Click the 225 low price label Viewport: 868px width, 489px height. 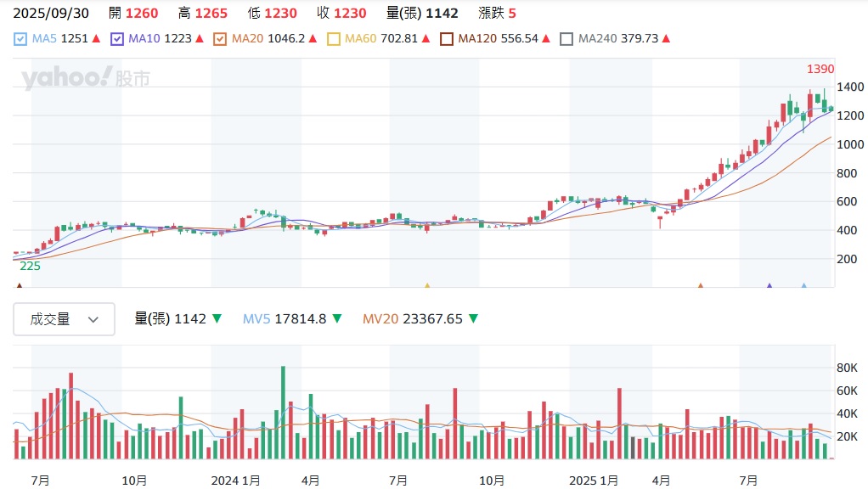(31, 266)
